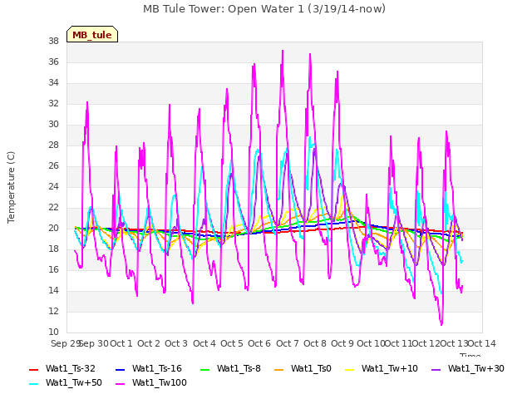Select the Wat1_Ts-8 legend label

point(239,369)
